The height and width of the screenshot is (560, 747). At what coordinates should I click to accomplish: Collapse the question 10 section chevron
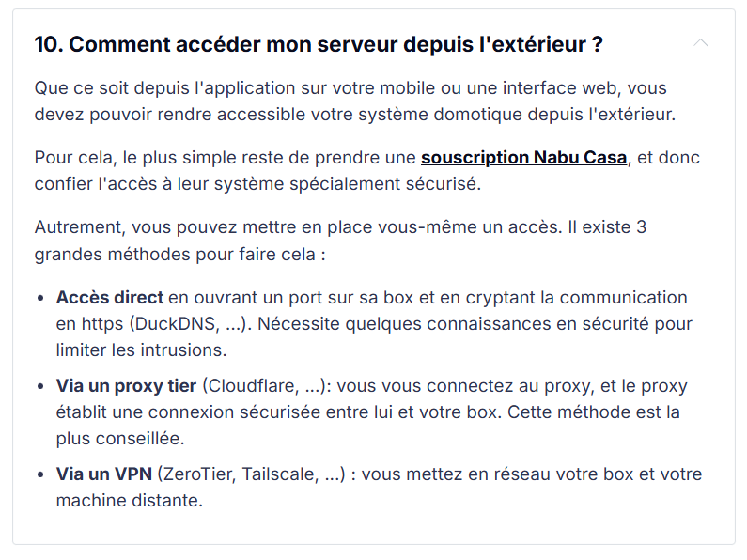point(700,43)
